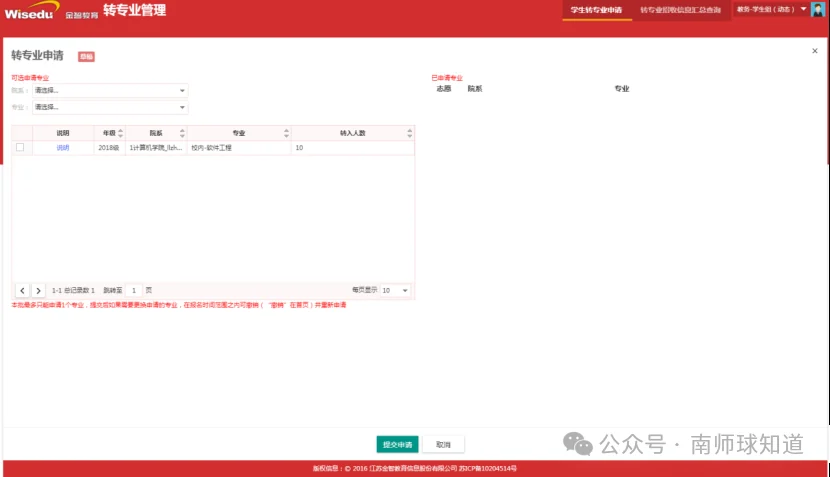Close the 转专业申请 dialog with X

point(815,51)
